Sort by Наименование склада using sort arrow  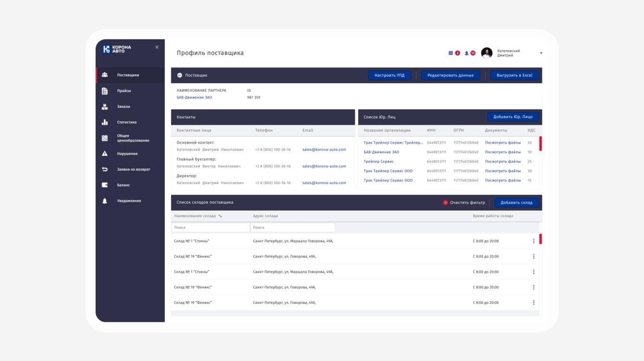[x=220, y=216]
